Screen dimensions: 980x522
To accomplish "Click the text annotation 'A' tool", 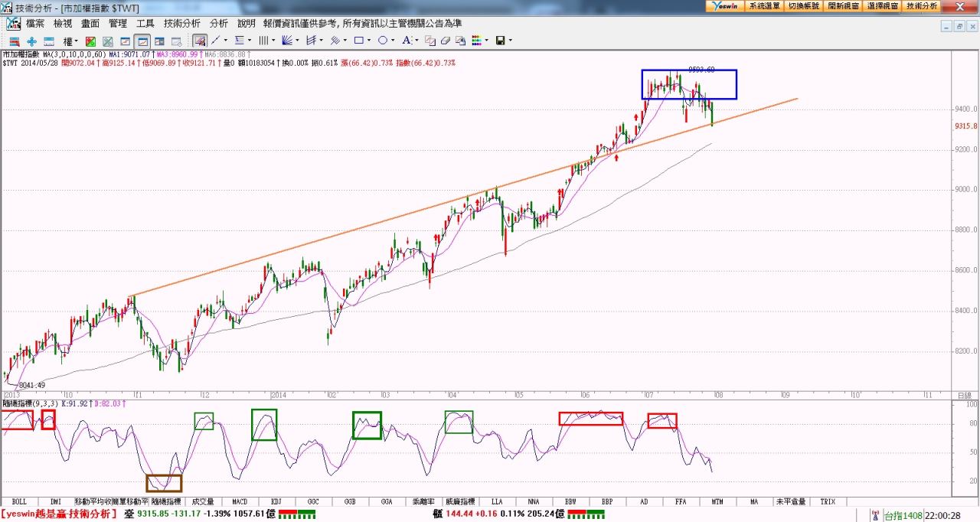I will [406, 41].
